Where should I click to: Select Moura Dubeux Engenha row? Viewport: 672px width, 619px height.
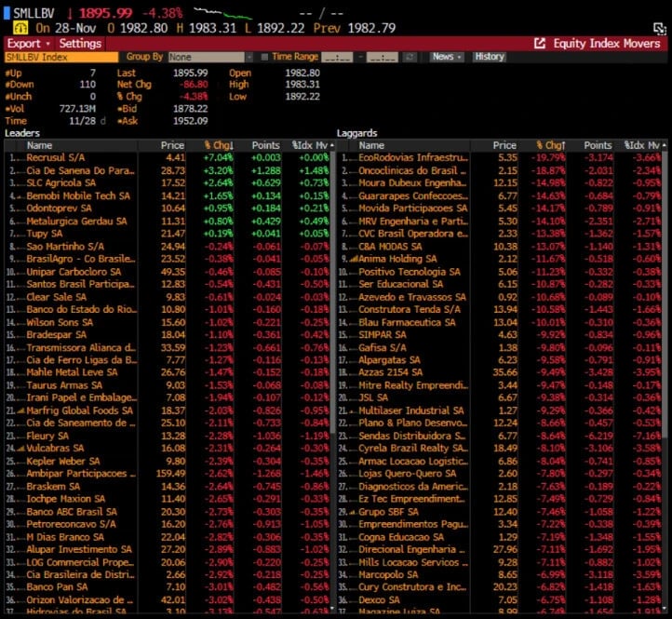(x=499, y=183)
